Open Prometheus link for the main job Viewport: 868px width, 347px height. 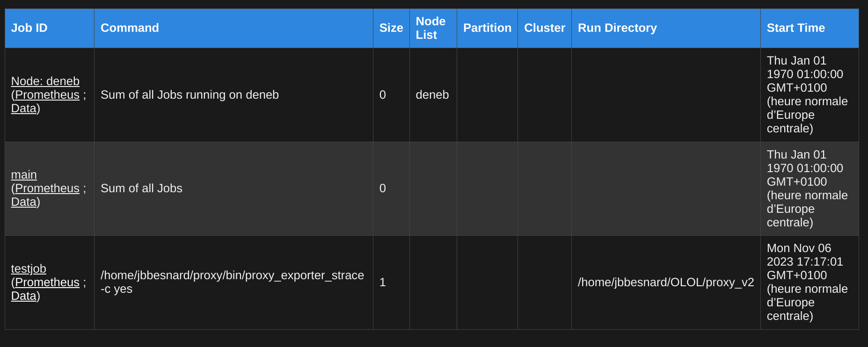pyautogui.click(x=47, y=188)
